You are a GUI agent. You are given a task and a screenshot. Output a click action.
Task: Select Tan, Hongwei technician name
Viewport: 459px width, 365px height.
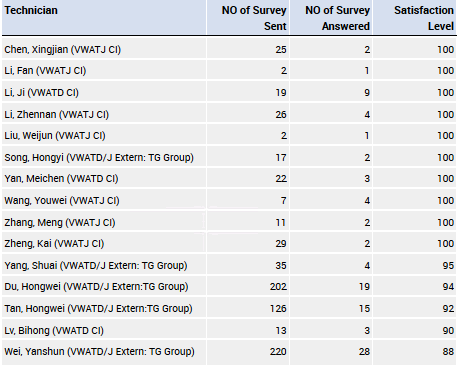[x=98, y=309]
